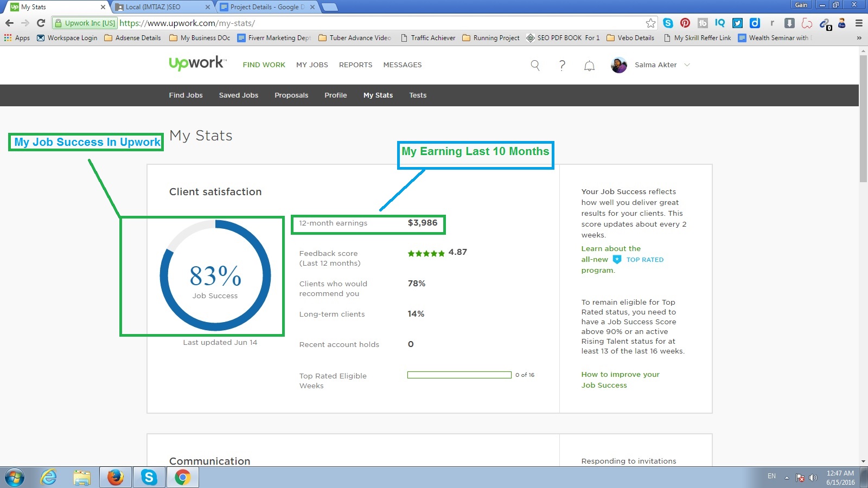Image resolution: width=868 pixels, height=488 pixels.
Task: Open the Fiverr Marketing Dept bookmark
Action: (x=274, y=38)
